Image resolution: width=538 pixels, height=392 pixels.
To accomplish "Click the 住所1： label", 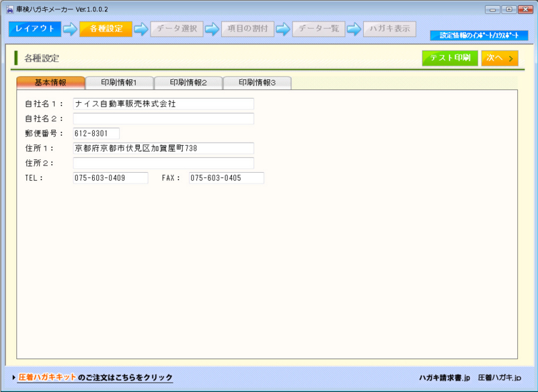I will (39, 148).
